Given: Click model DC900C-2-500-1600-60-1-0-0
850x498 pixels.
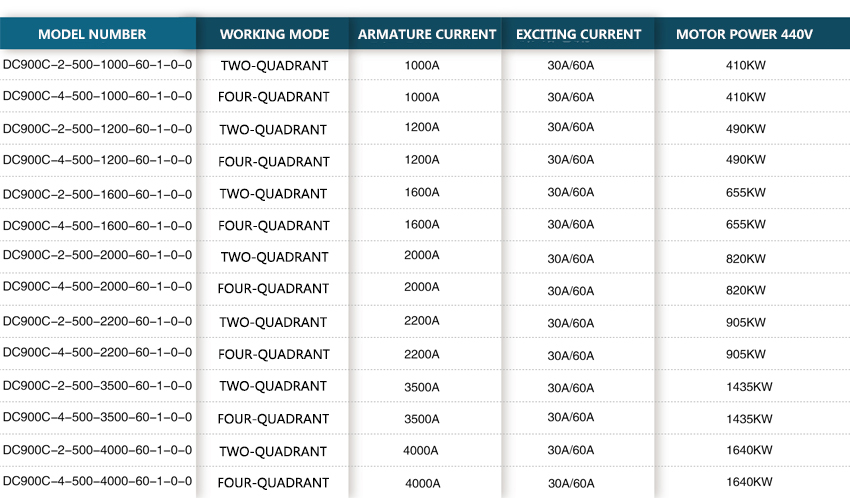Looking at the screenshot, I should [x=97, y=193].
